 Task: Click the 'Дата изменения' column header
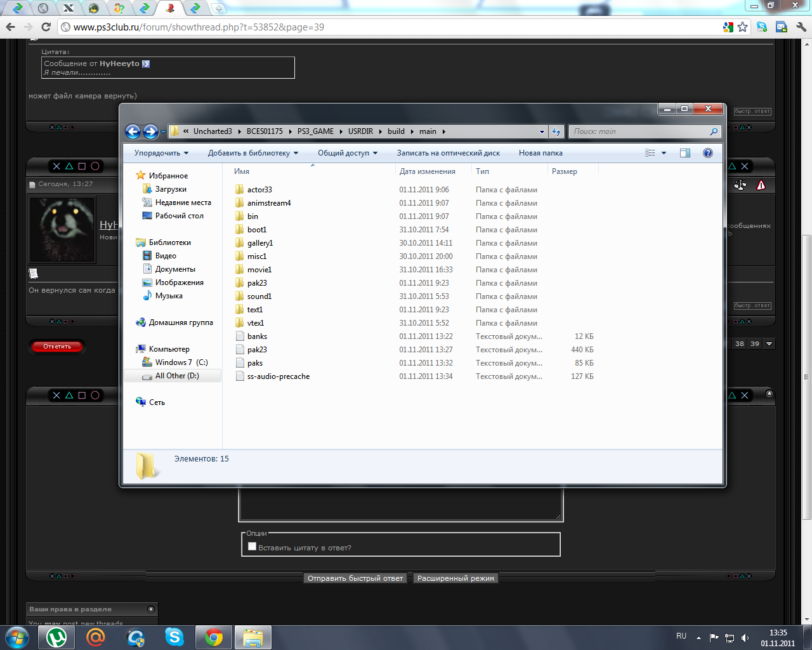[433, 171]
